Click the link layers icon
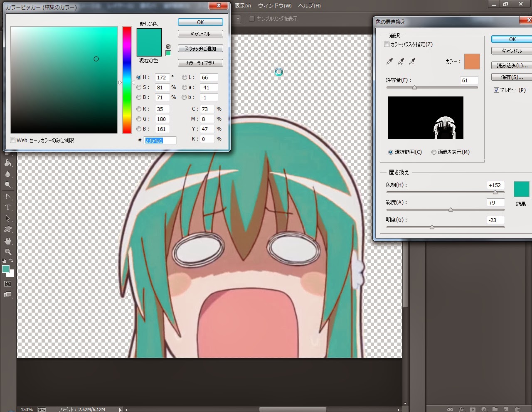This screenshot has width=532, height=412. point(450,409)
